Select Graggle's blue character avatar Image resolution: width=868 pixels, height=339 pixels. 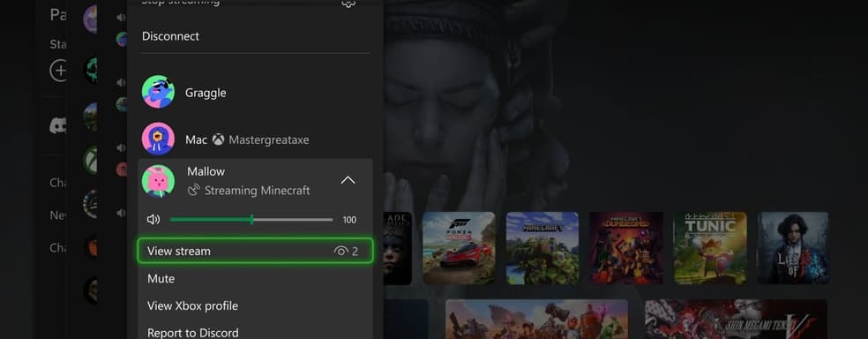[x=158, y=92]
